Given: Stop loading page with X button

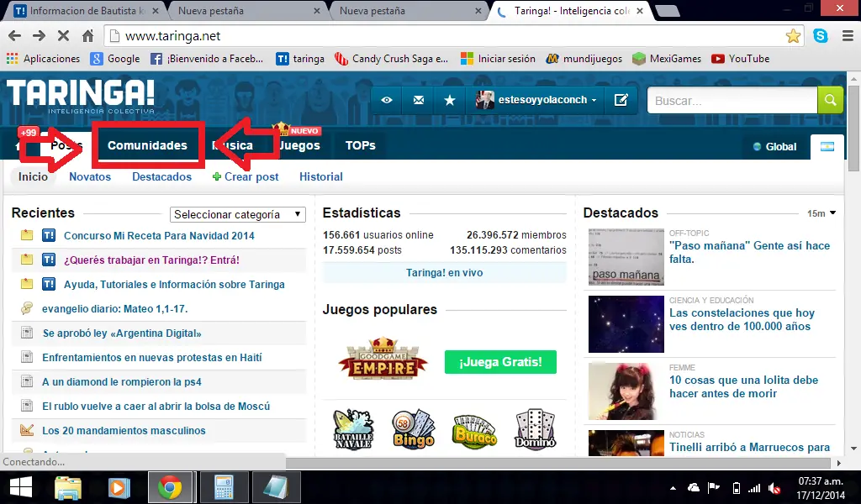Looking at the screenshot, I should 63,36.
